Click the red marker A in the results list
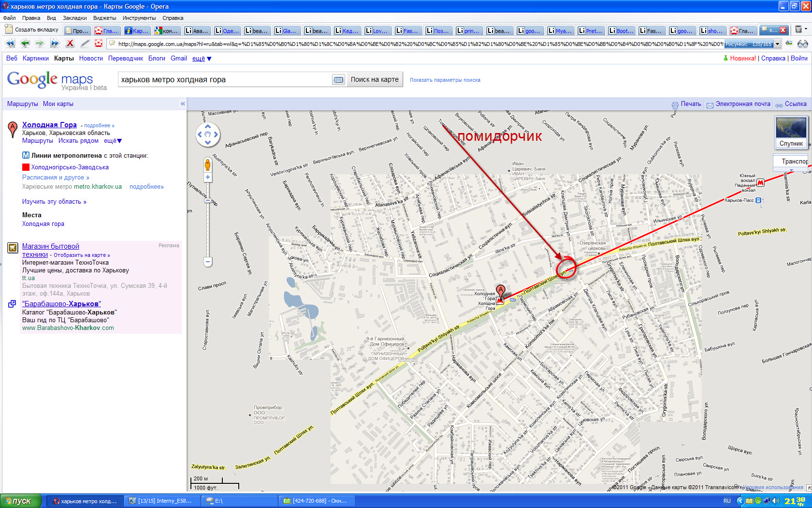The height and width of the screenshot is (508, 812). (x=13, y=130)
